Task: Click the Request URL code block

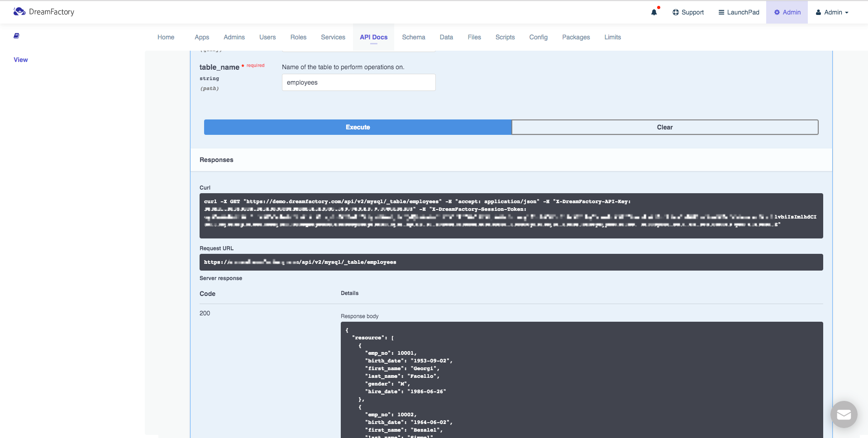Action: (x=511, y=262)
